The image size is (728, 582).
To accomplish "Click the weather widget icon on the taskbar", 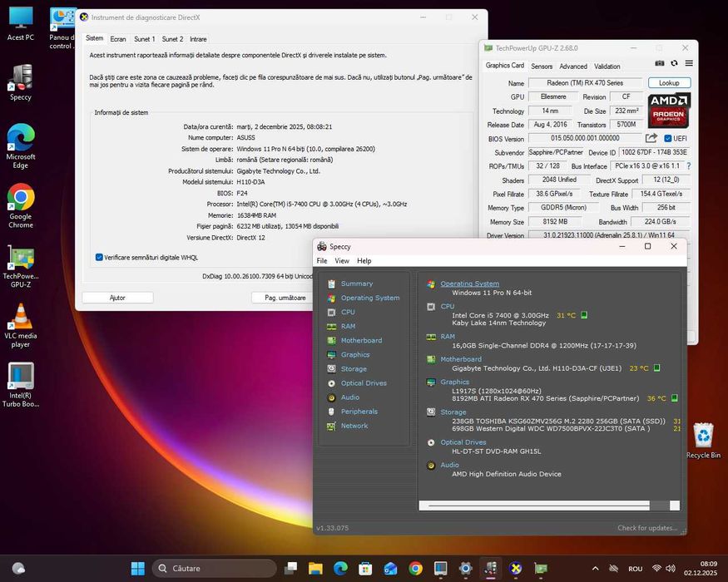I will click(18, 568).
